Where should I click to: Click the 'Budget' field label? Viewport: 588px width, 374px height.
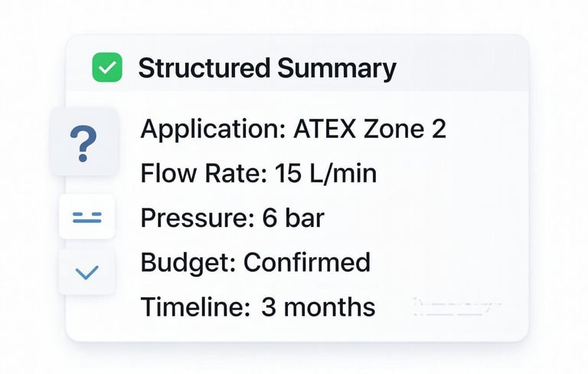point(188,262)
